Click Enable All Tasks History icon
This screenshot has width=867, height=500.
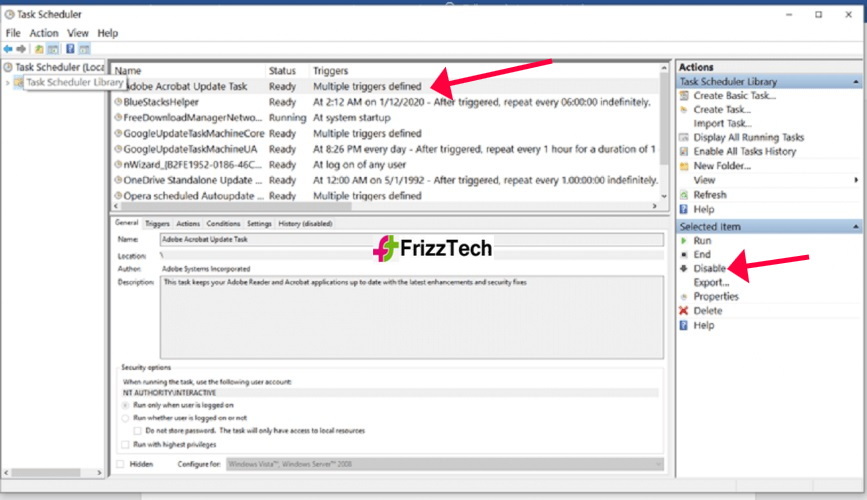684,151
